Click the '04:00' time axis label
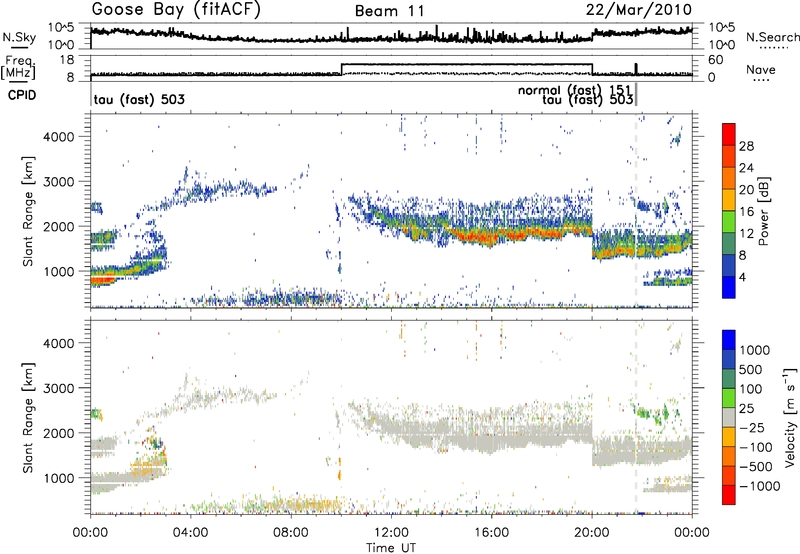Screen dimensions: 800x554 point(191,533)
